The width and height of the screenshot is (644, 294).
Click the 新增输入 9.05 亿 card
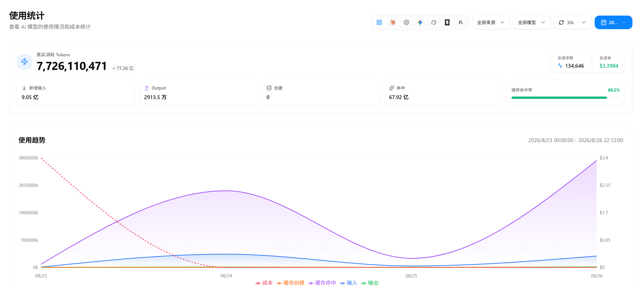pos(76,93)
